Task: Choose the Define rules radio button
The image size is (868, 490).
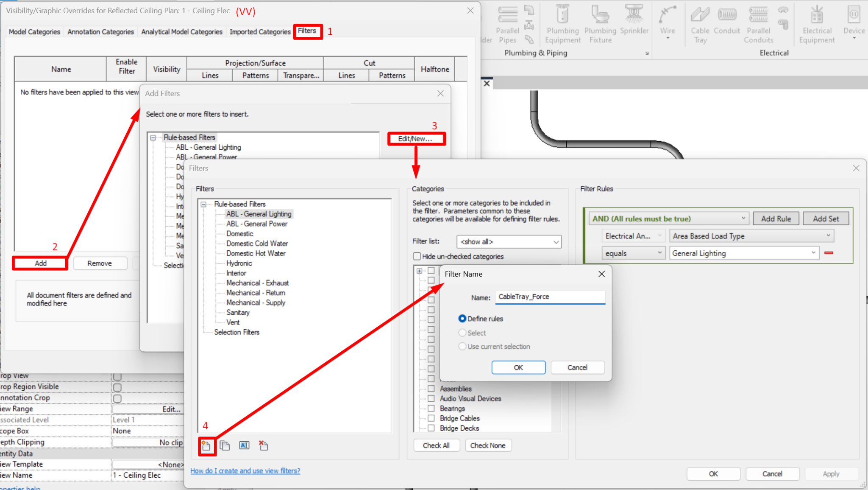Action: (462, 319)
